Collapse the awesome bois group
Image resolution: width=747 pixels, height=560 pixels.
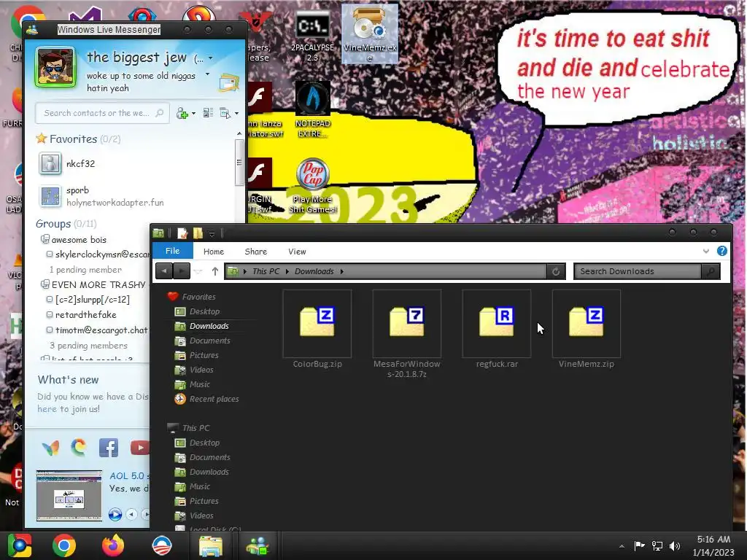point(44,239)
